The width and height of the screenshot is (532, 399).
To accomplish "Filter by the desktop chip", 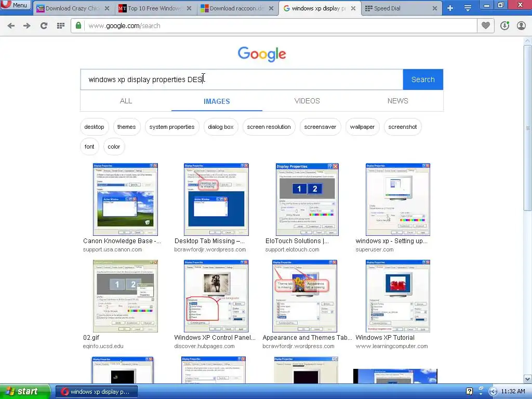I will 95,127.
